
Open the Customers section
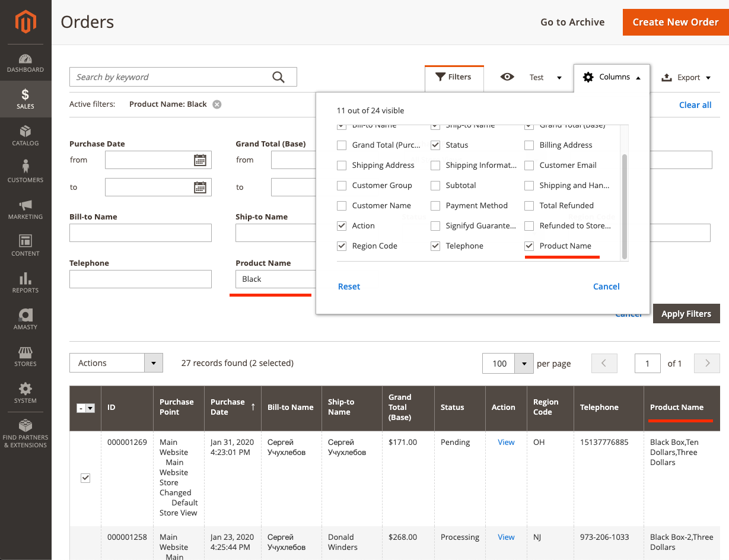click(x=26, y=173)
